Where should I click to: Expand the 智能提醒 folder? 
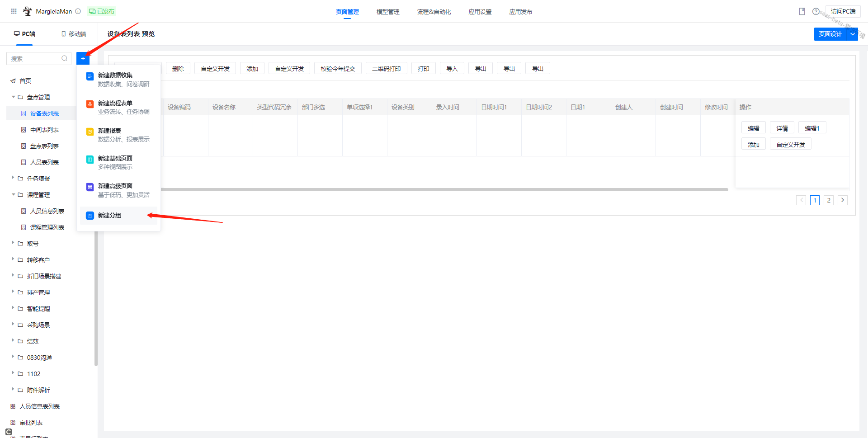tap(13, 308)
